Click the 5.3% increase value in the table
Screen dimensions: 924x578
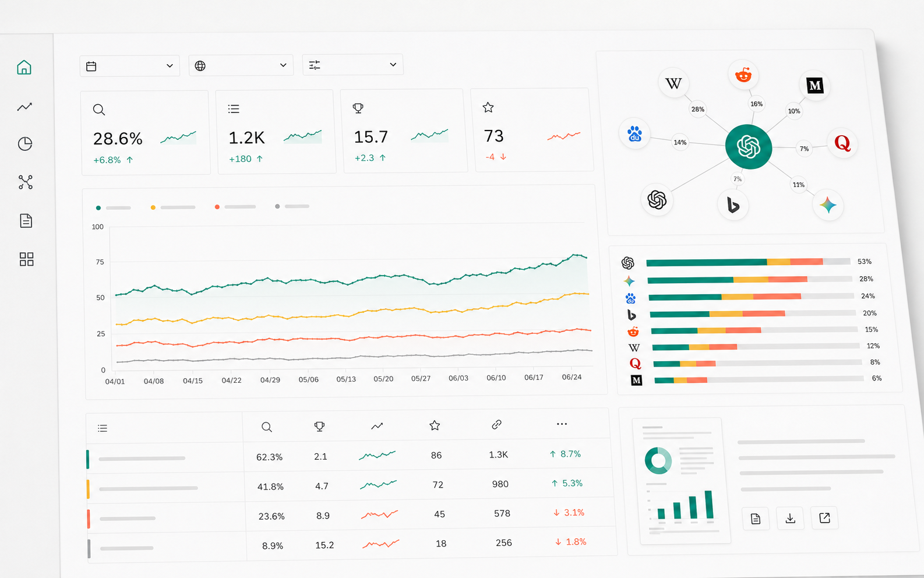[567, 483]
